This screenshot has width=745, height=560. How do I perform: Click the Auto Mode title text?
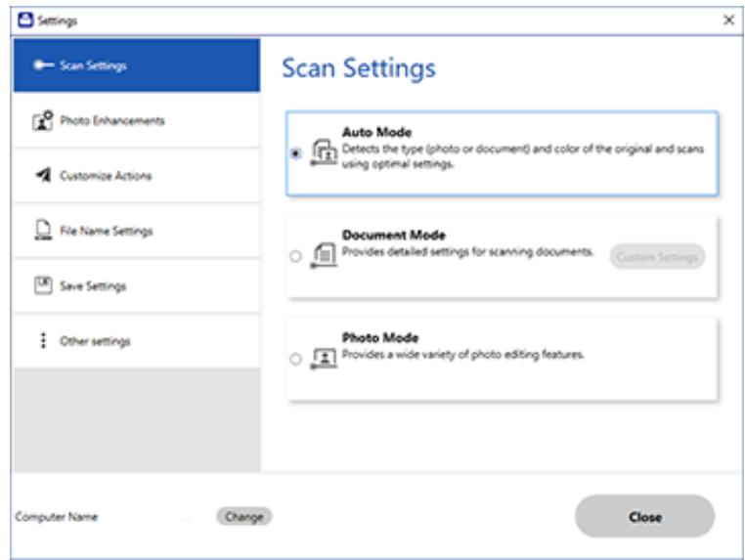(376, 132)
